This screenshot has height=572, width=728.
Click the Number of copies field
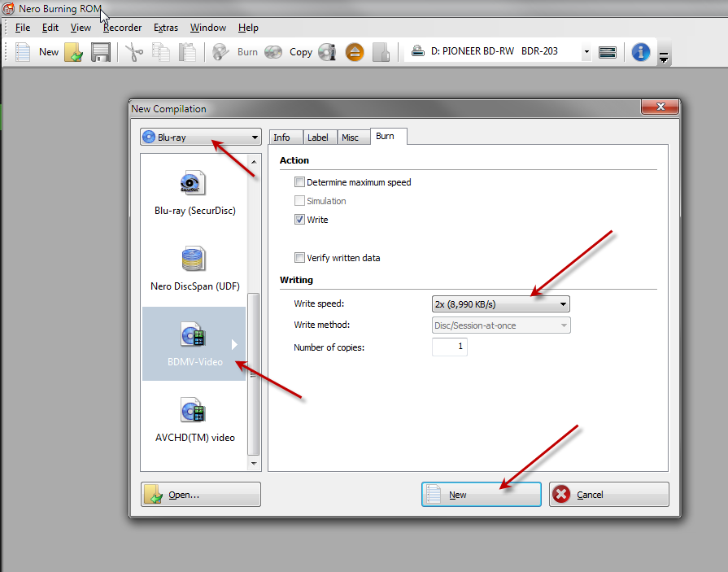point(450,347)
